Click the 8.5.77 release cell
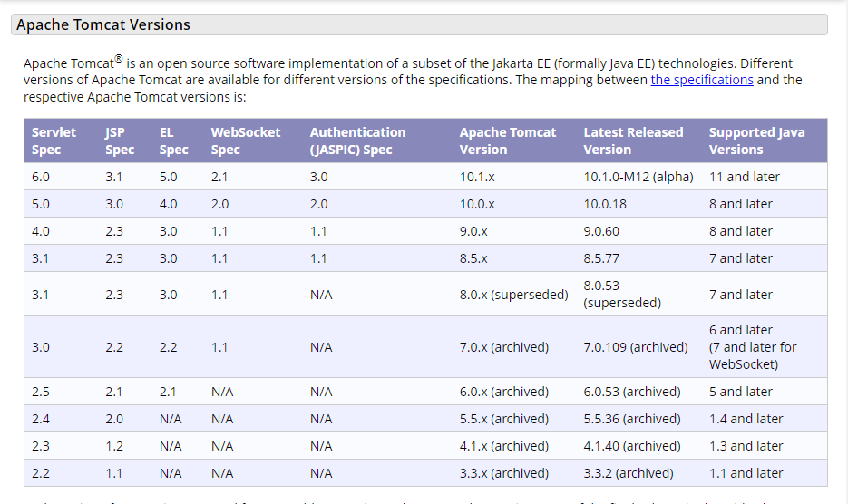The height and width of the screenshot is (504, 848). pos(601,258)
